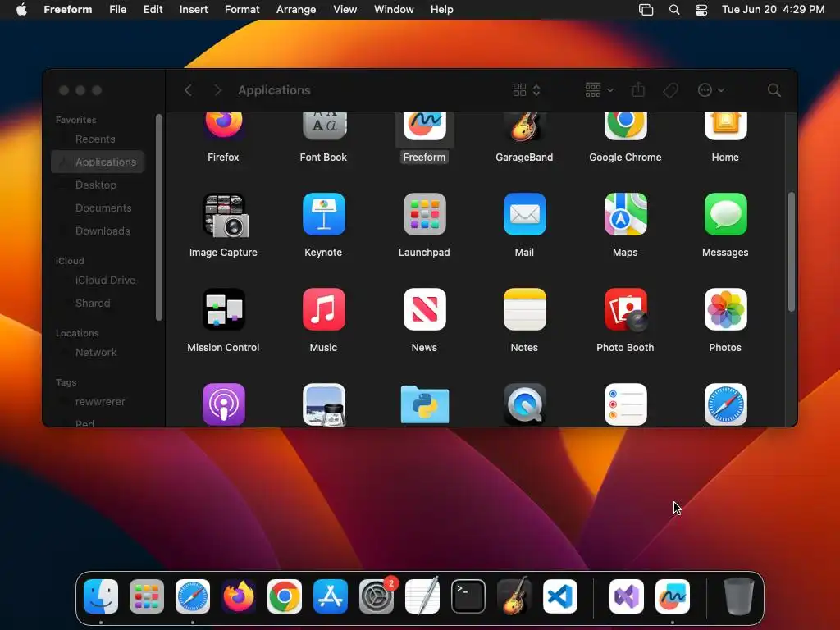The width and height of the screenshot is (840, 630).
Task: Select Applications in Finder sidebar
Action: (x=98, y=162)
